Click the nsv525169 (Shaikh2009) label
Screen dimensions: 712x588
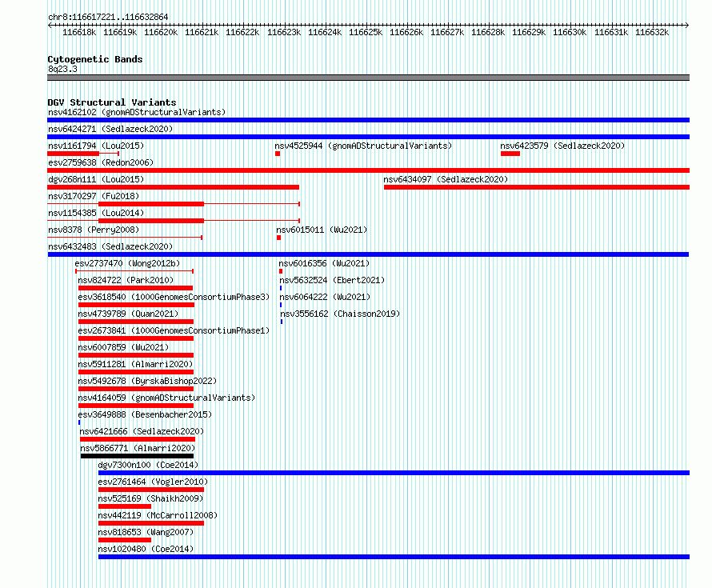tap(150, 498)
